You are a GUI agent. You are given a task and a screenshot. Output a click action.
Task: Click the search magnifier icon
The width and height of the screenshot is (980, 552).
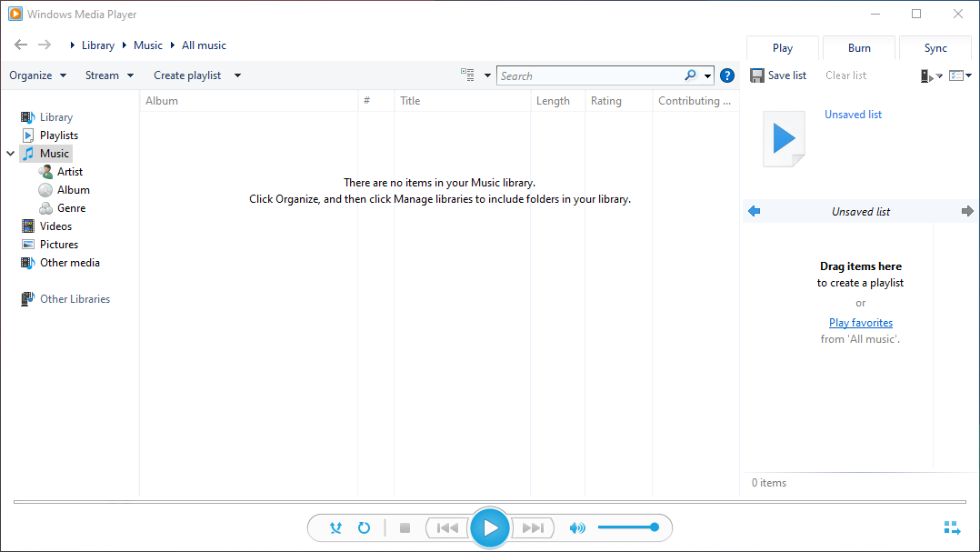click(x=690, y=75)
